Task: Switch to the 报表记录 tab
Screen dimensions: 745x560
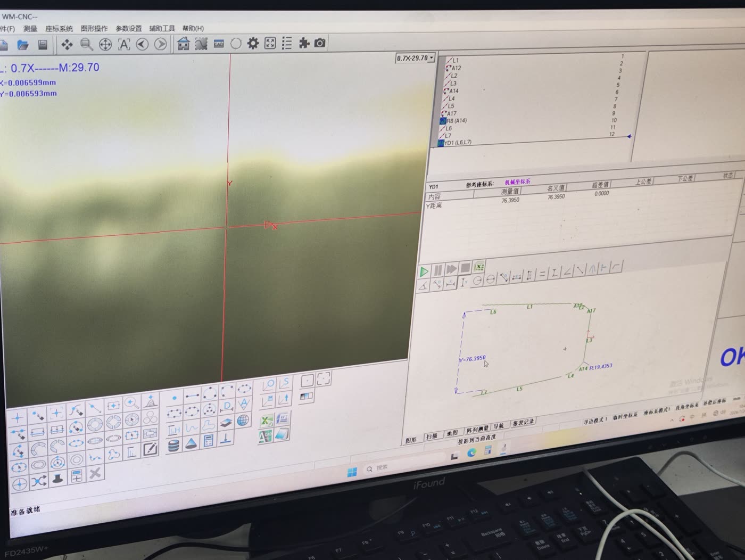Action: [x=523, y=423]
